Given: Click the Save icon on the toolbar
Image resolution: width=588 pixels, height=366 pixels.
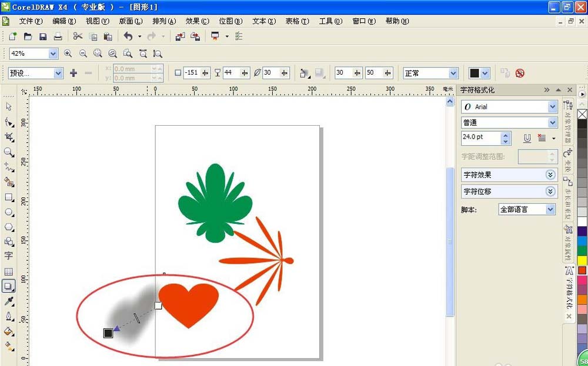Looking at the screenshot, I should [43, 36].
